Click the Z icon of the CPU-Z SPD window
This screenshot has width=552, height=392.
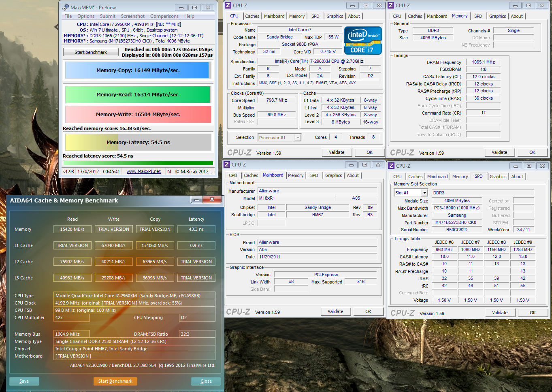coord(391,166)
